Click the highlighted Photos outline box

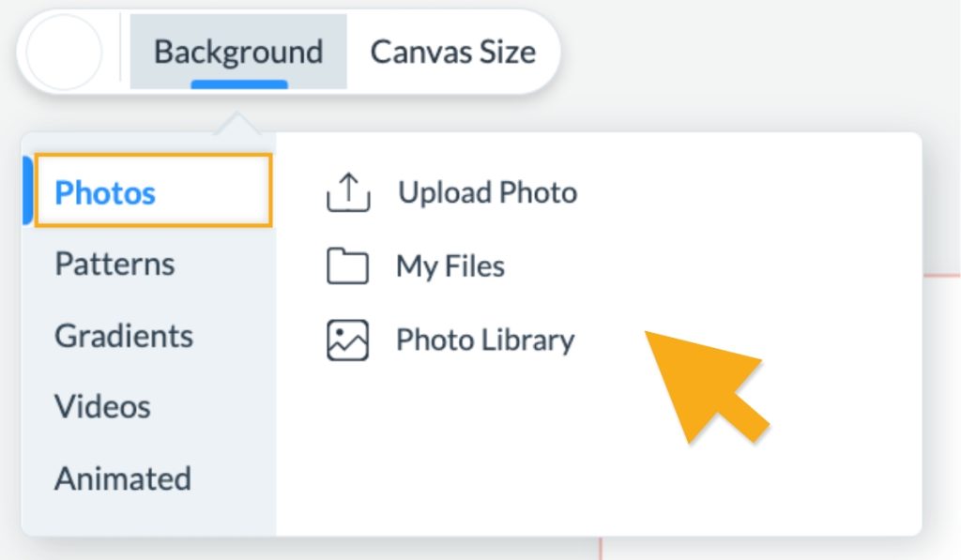pos(153,192)
